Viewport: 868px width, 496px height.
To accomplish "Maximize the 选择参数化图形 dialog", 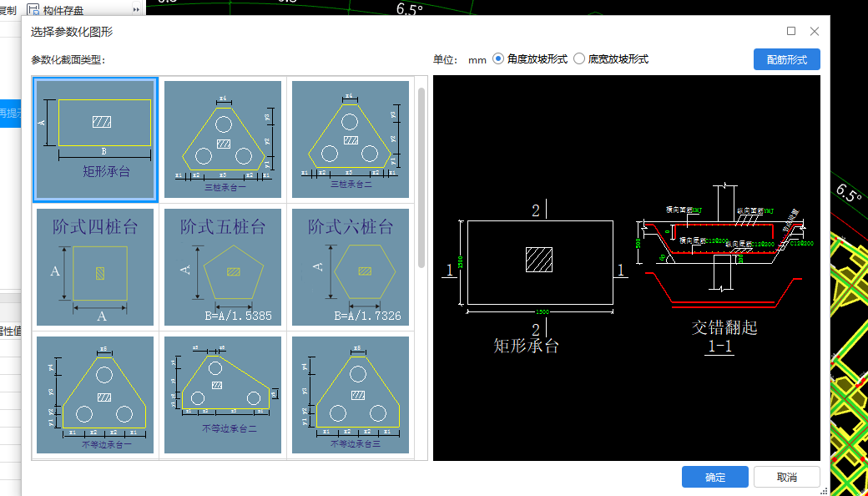I will pyautogui.click(x=791, y=31).
